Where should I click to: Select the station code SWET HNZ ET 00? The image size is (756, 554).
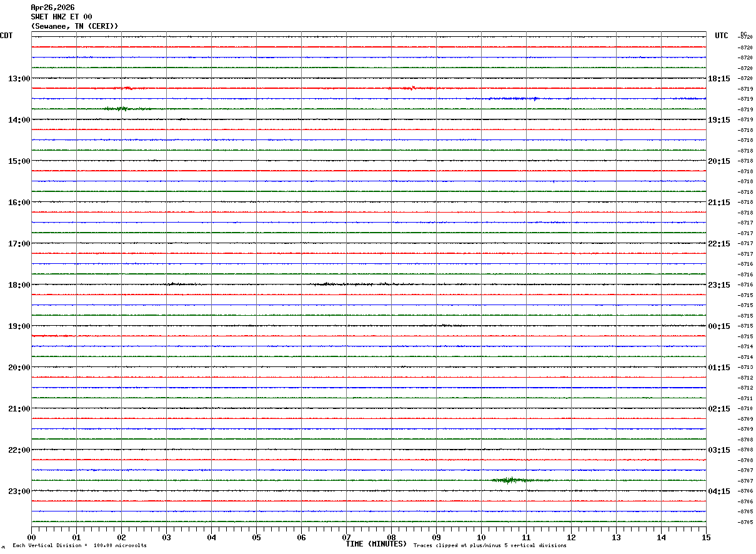pos(61,17)
